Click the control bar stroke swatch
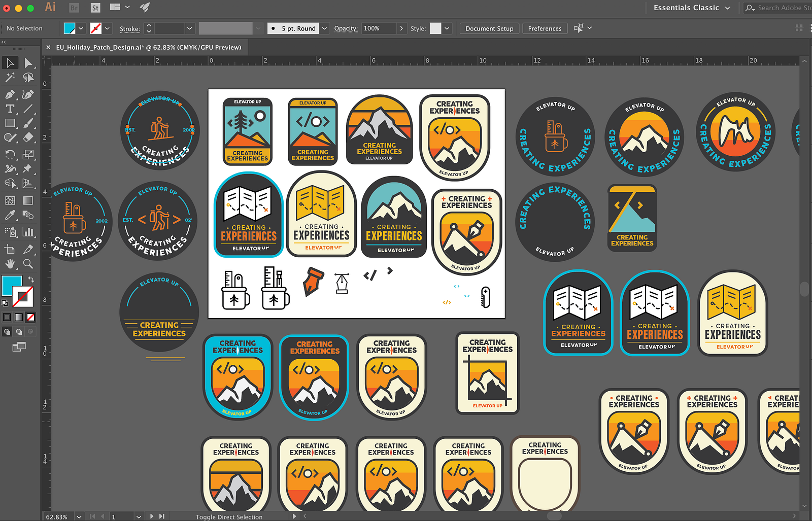The height and width of the screenshot is (521, 812). pos(95,28)
